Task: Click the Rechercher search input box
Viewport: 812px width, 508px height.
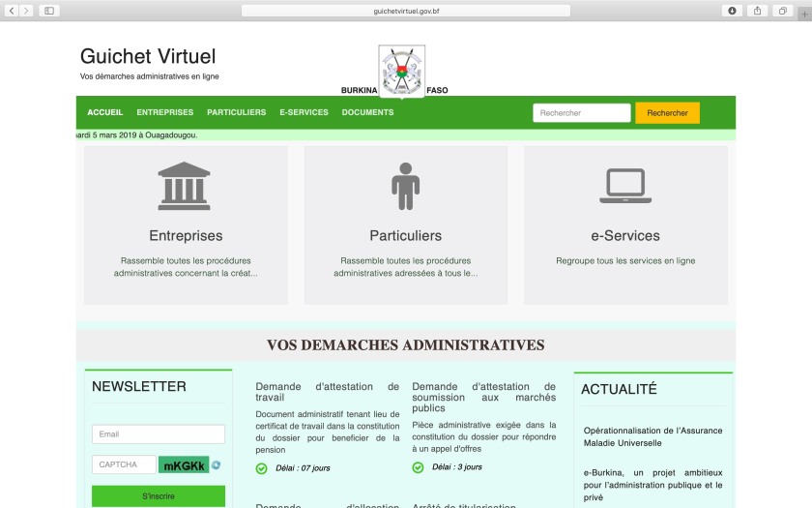Action: coord(581,113)
